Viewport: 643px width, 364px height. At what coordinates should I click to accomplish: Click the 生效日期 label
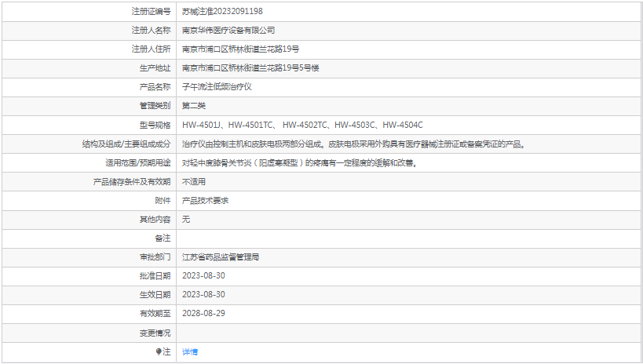coord(155,295)
